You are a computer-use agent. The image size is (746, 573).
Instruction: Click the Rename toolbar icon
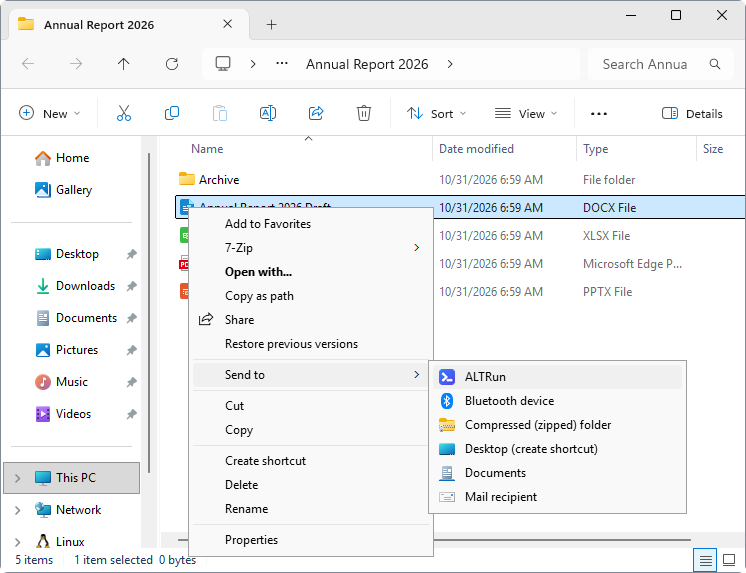point(268,113)
